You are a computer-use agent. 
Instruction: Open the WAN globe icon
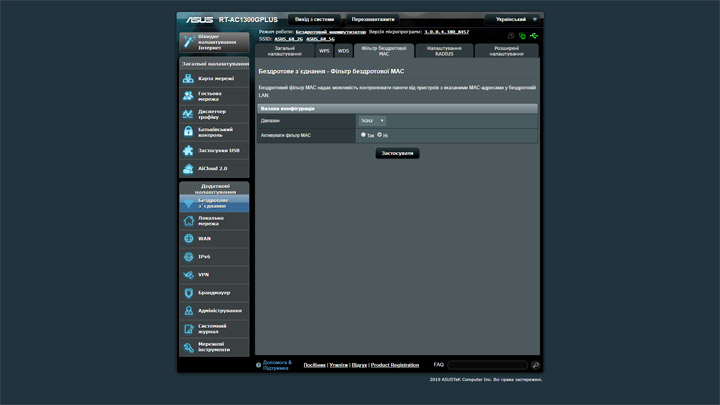click(x=188, y=238)
